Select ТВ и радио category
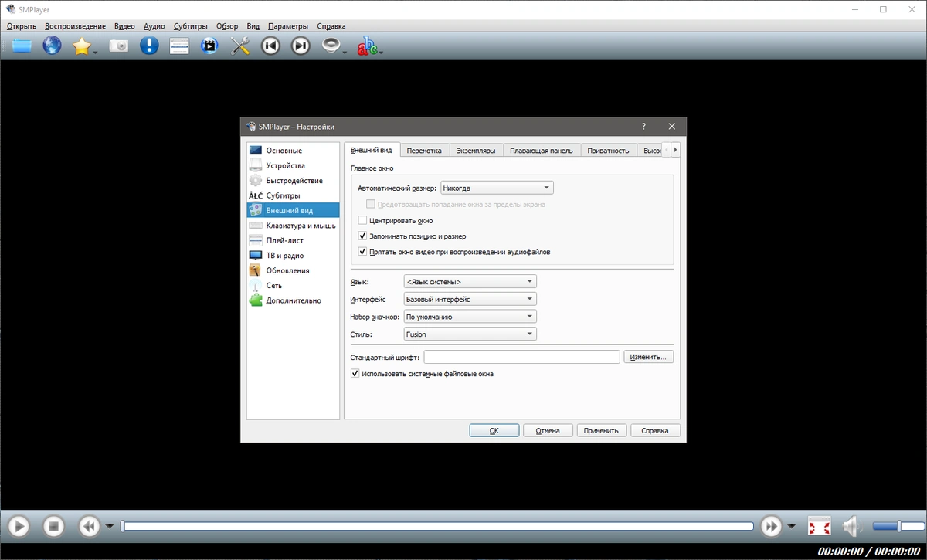This screenshot has height=560, width=927. pos(293,255)
